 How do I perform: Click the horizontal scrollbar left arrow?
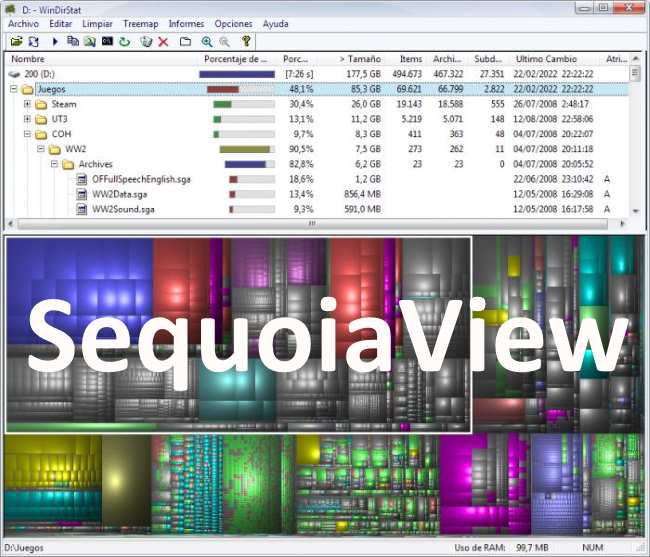(x=11, y=224)
